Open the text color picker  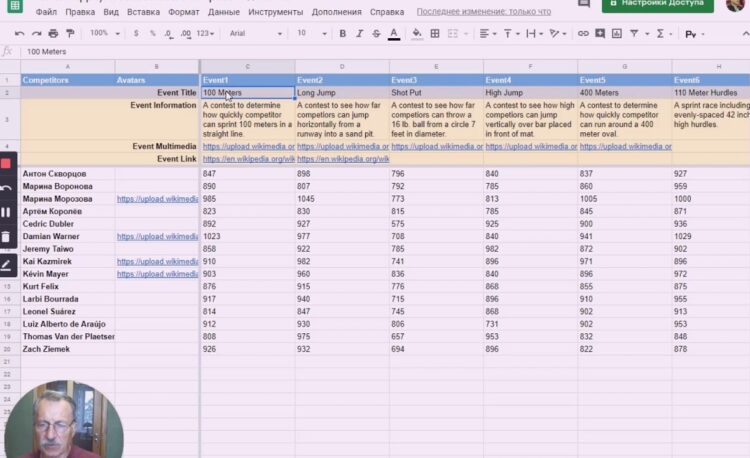393,33
